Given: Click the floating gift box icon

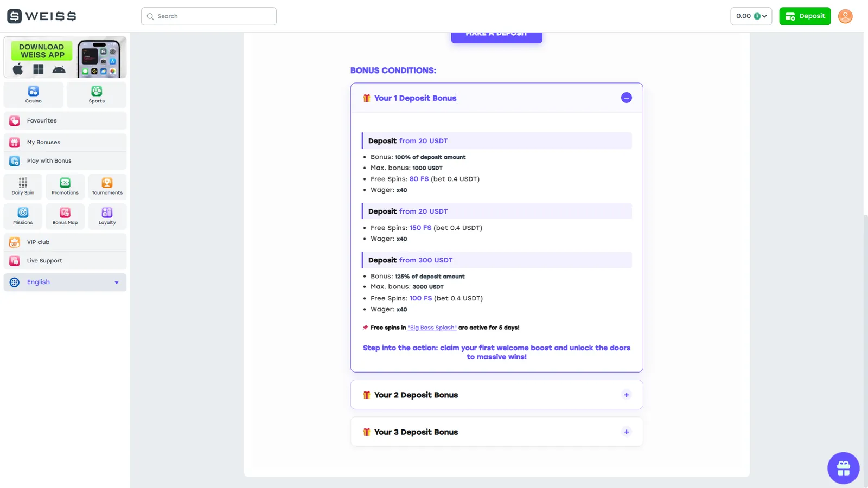Looking at the screenshot, I should (843, 468).
